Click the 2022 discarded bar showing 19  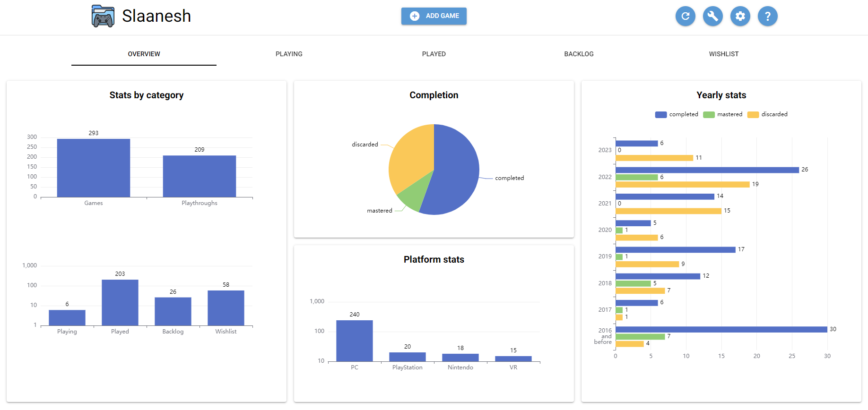[x=683, y=185]
